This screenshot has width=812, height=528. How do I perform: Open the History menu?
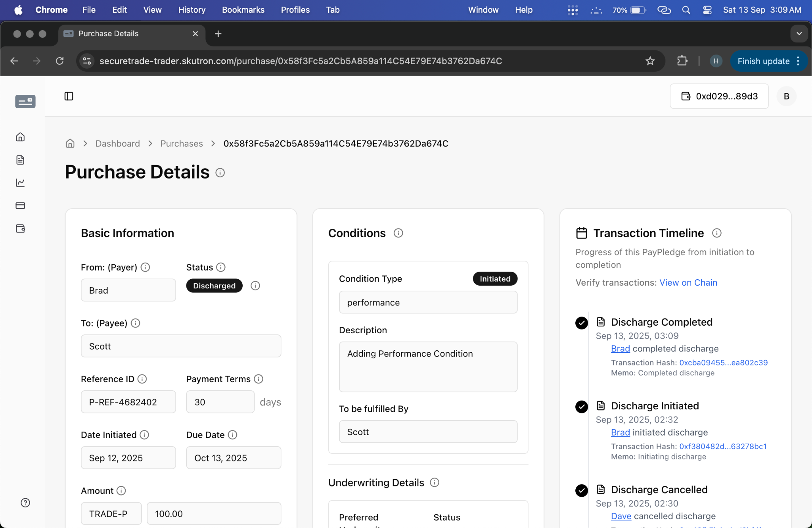pyautogui.click(x=192, y=10)
